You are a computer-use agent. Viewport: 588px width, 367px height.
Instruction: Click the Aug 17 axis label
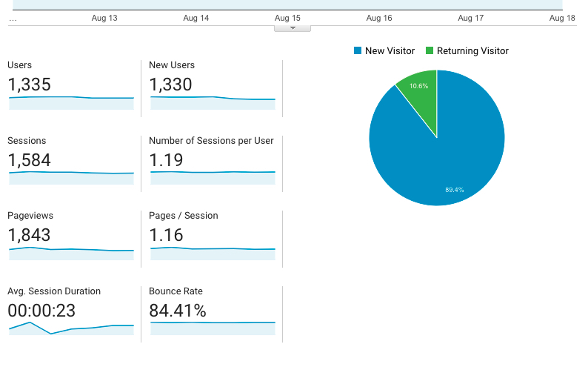pos(471,18)
